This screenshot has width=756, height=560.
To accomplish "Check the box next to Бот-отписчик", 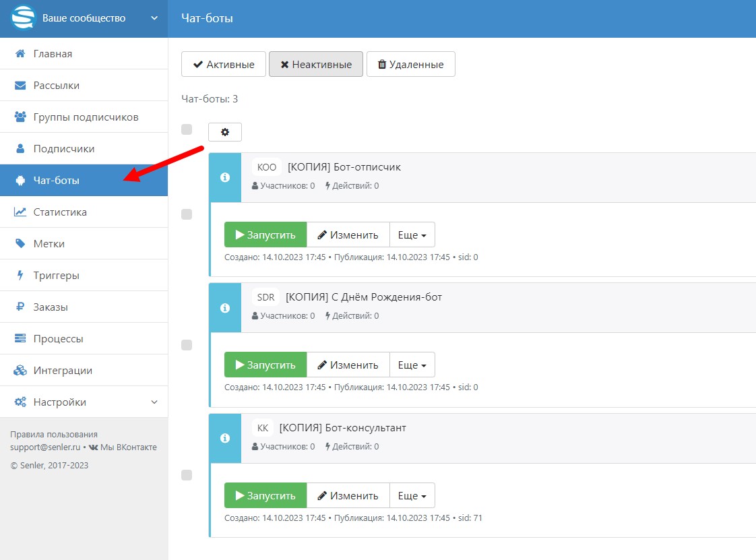I will tap(187, 214).
